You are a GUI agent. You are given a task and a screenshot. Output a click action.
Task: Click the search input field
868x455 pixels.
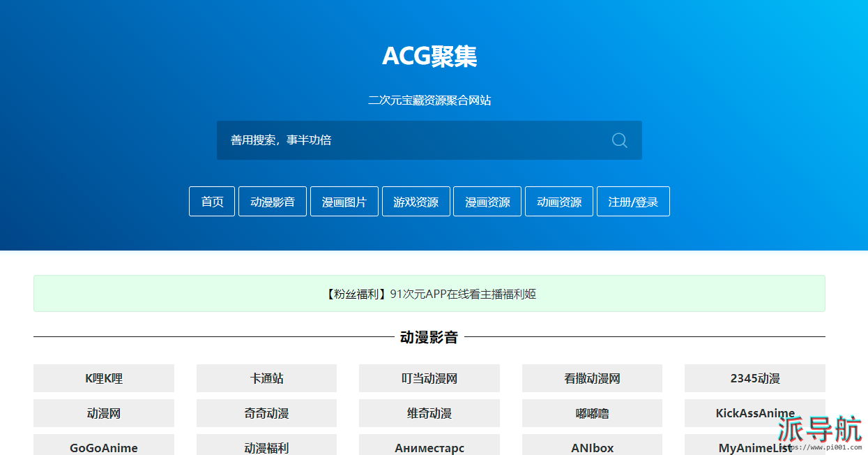tap(411, 140)
